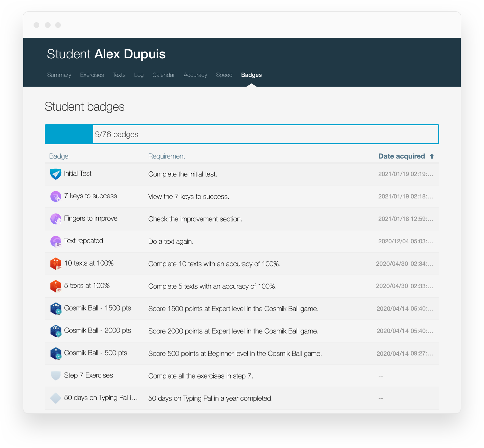Click the Text repeated badge icon

coord(56,241)
